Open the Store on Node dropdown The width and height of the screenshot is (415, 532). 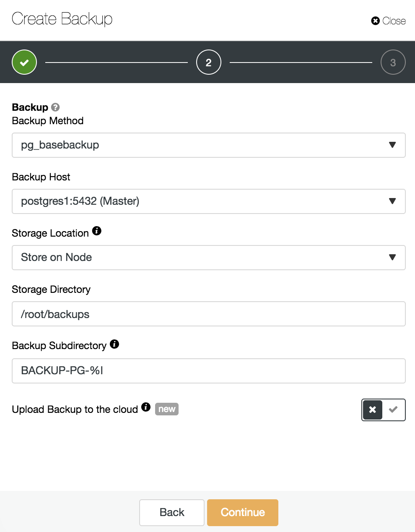[x=209, y=258]
